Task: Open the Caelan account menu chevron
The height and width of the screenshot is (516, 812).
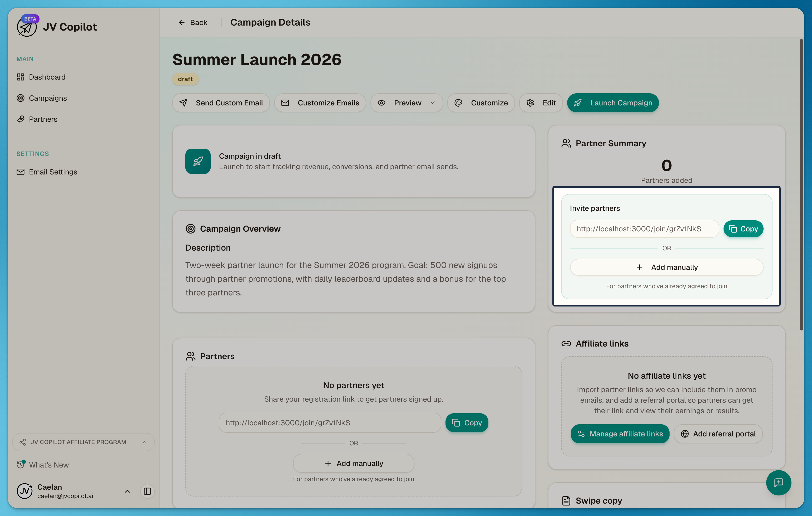Action: 127,491
